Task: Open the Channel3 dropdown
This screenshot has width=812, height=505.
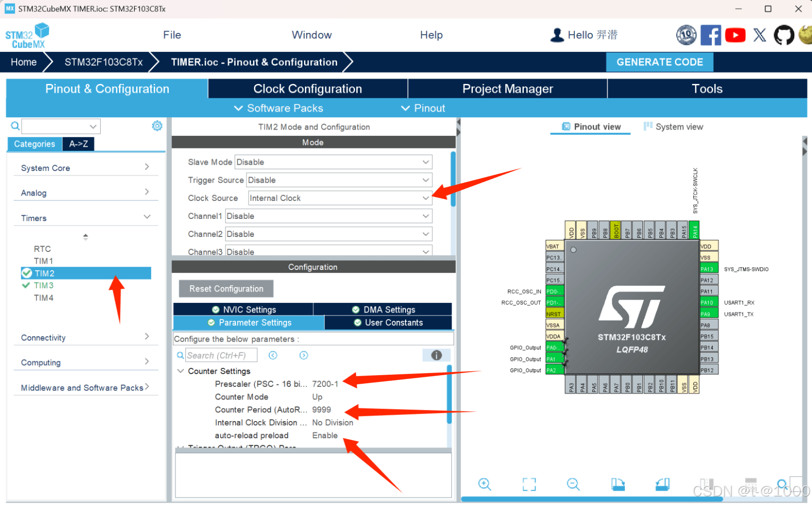Action: (328, 251)
